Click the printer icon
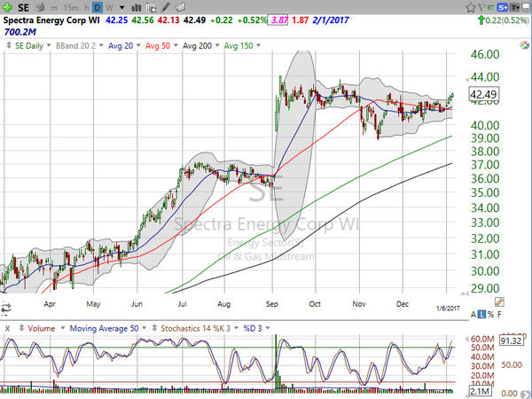Screen dimensions: 532x399 click(41, 7)
